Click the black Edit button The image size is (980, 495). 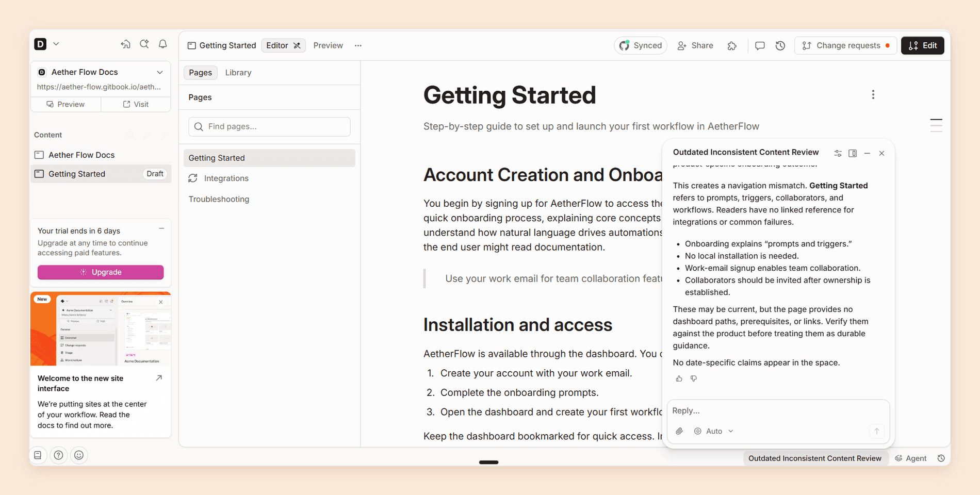(923, 45)
